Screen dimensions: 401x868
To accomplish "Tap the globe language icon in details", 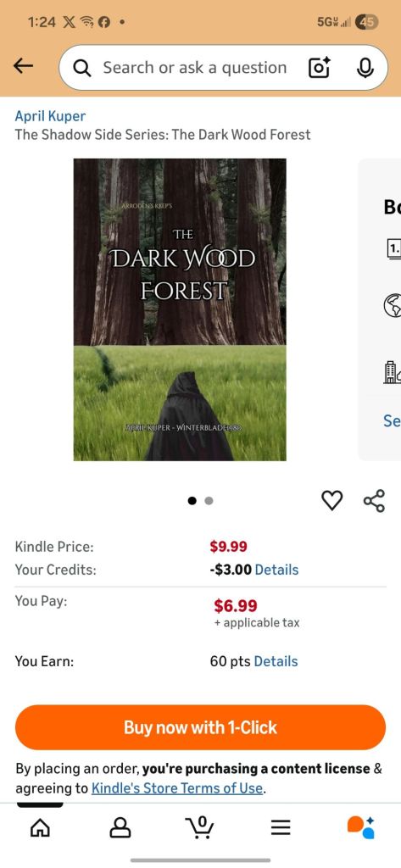I will tap(393, 305).
